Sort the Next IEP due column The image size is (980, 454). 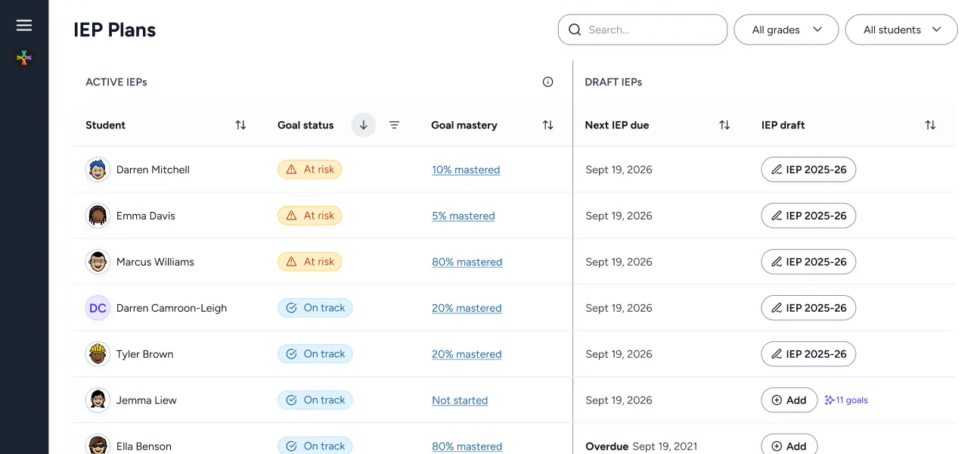[x=724, y=125]
